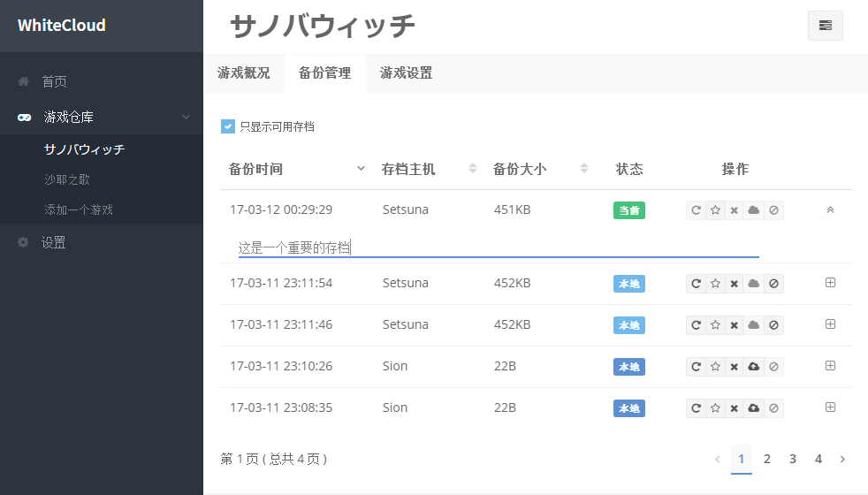Sort by 备份时间 column arrow
This screenshot has width=868, height=495.
coord(361,169)
